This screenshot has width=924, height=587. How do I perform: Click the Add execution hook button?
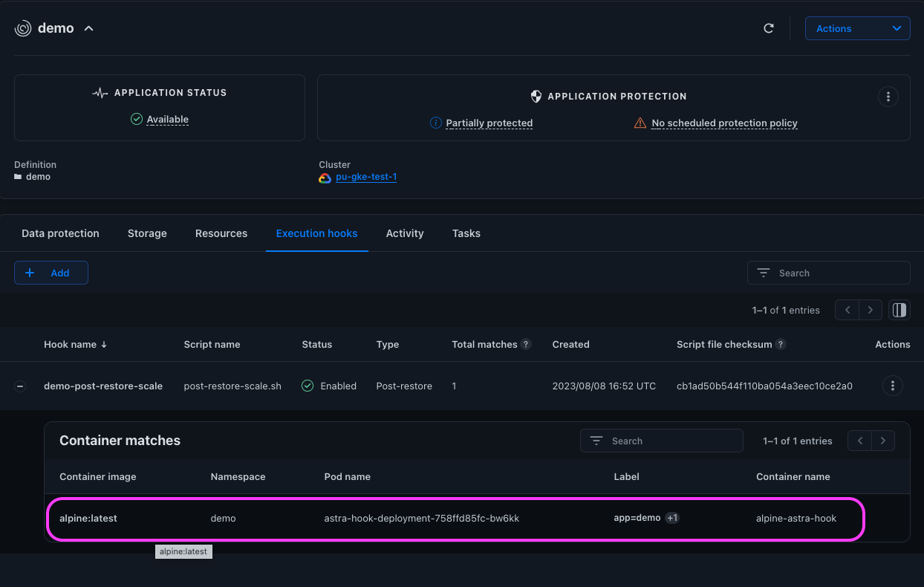pos(51,273)
